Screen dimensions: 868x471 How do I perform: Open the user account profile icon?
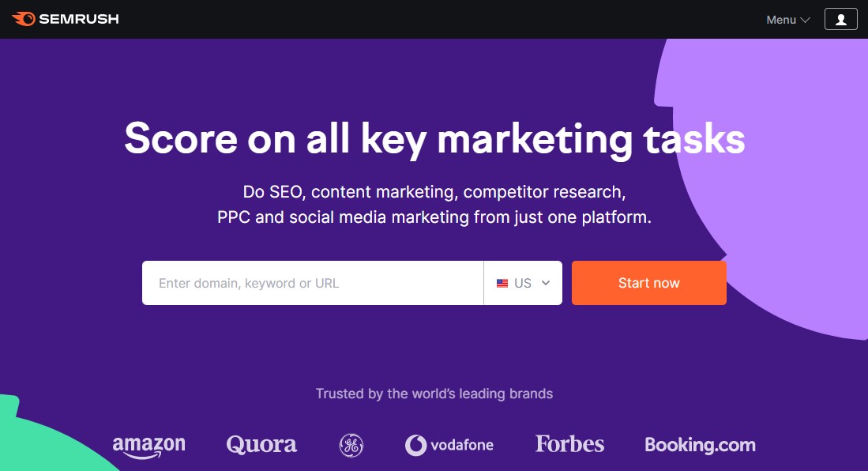840,19
